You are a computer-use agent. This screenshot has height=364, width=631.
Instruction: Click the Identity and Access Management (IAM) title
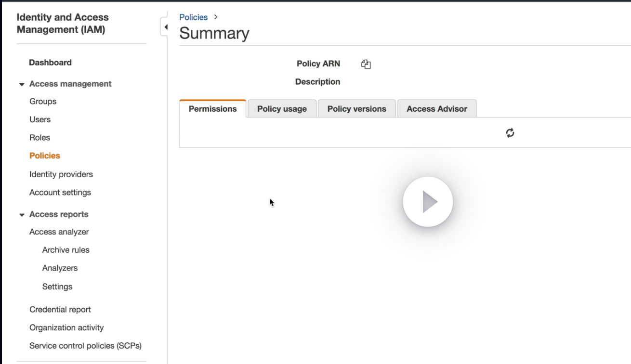click(63, 24)
